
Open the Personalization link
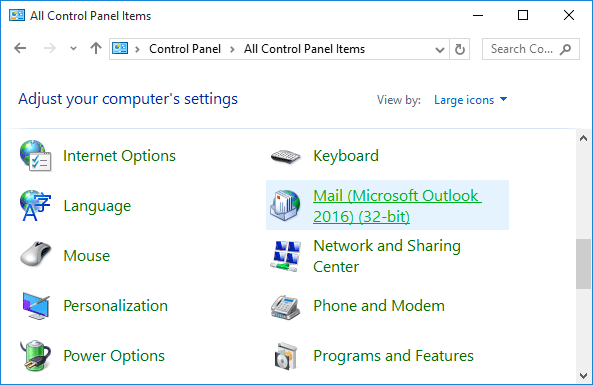pyautogui.click(x=115, y=306)
